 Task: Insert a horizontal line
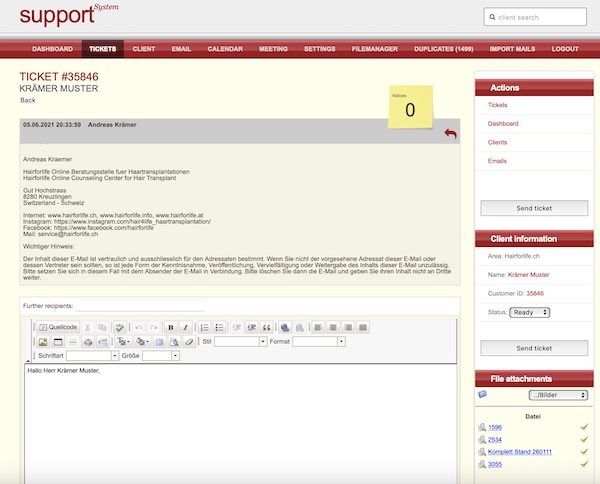tap(73, 342)
